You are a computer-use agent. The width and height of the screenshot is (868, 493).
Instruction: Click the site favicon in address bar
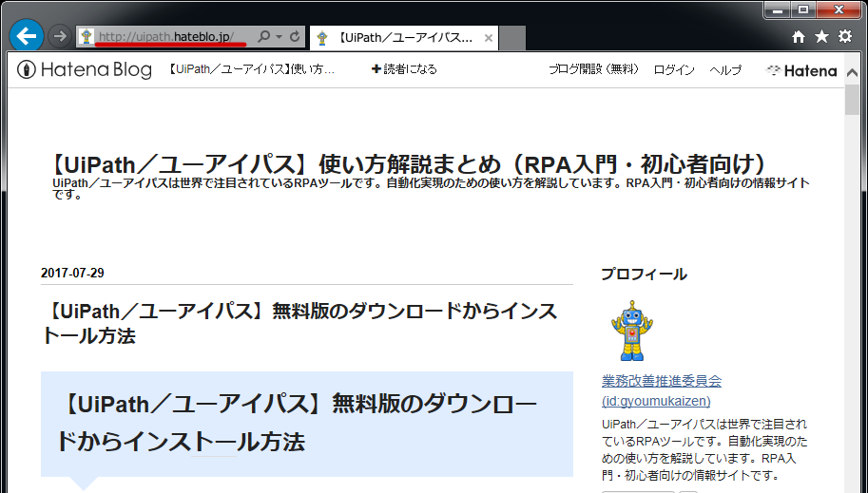(87, 37)
